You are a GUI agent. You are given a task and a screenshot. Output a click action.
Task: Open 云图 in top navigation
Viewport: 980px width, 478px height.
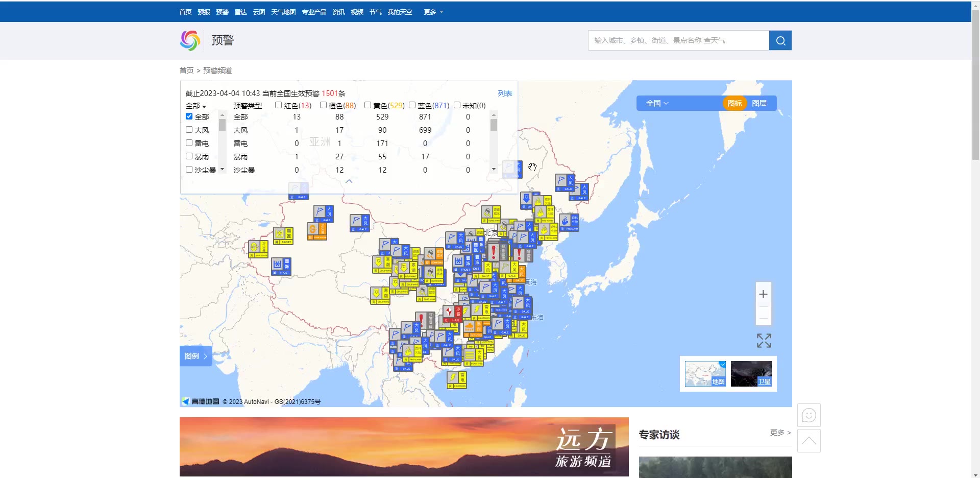259,12
